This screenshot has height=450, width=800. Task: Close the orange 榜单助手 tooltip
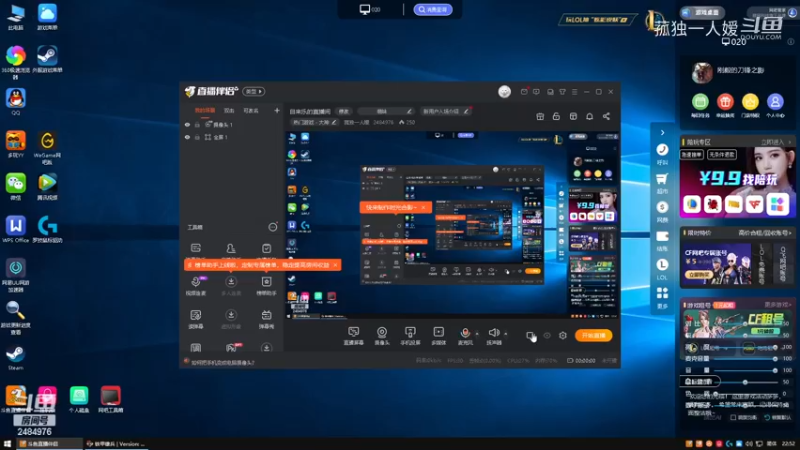click(x=335, y=265)
